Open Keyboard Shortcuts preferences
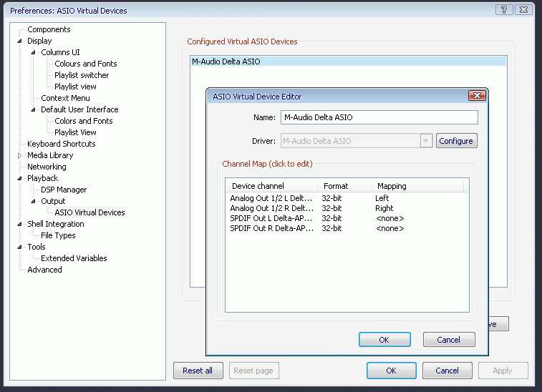The height and width of the screenshot is (392, 542). click(61, 144)
